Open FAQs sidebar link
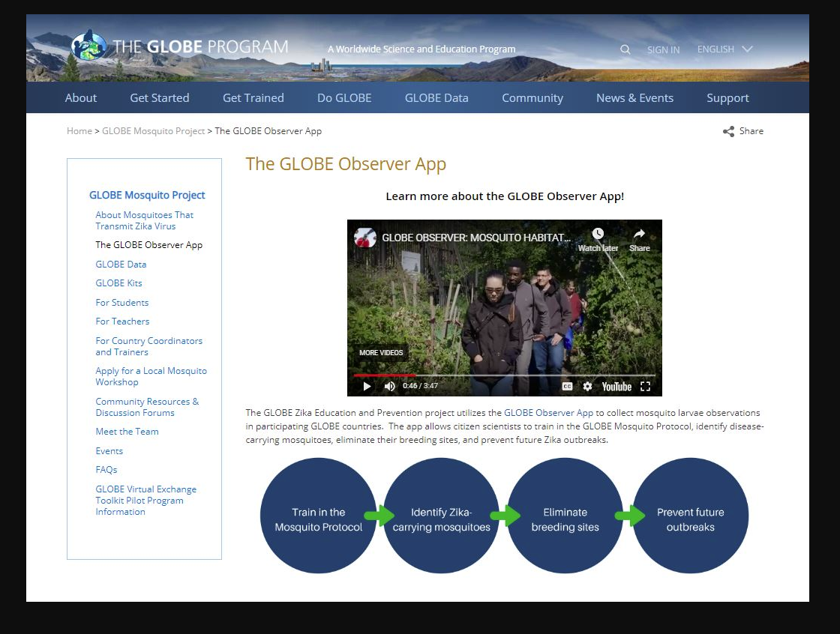Viewport: 840px width, 634px height. (x=106, y=470)
